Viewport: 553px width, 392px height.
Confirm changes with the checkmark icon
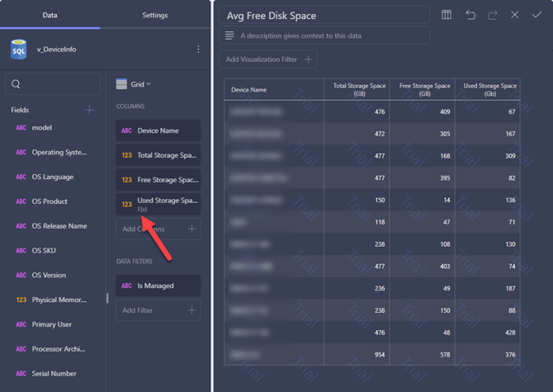[x=536, y=15]
